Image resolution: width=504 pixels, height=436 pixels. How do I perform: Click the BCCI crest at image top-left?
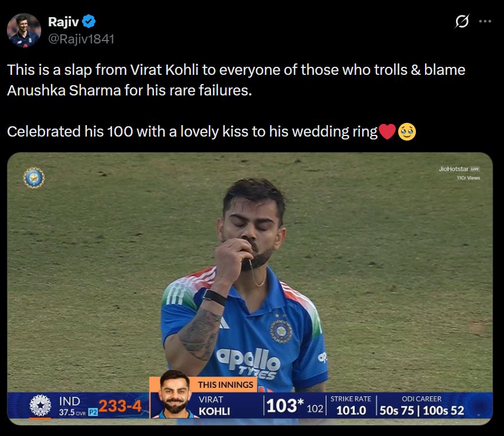pos(34,178)
